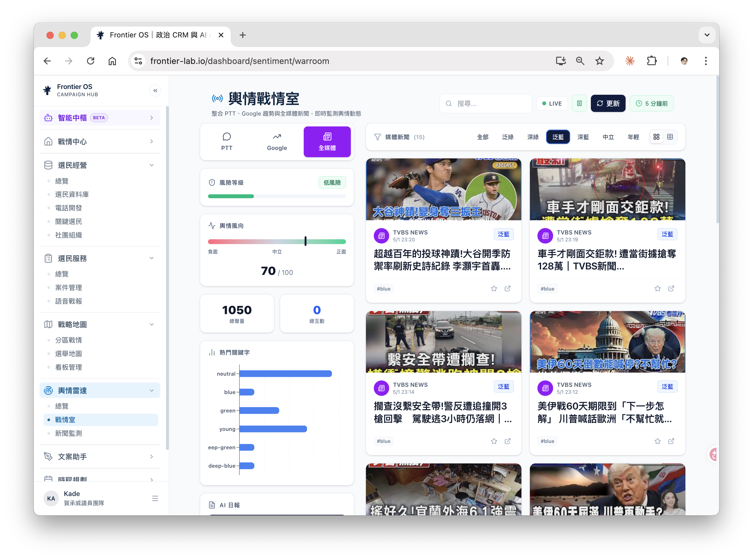The width and height of the screenshot is (753, 560).
Task: Open 選民資料庫 in the sidebar
Action: (x=72, y=194)
